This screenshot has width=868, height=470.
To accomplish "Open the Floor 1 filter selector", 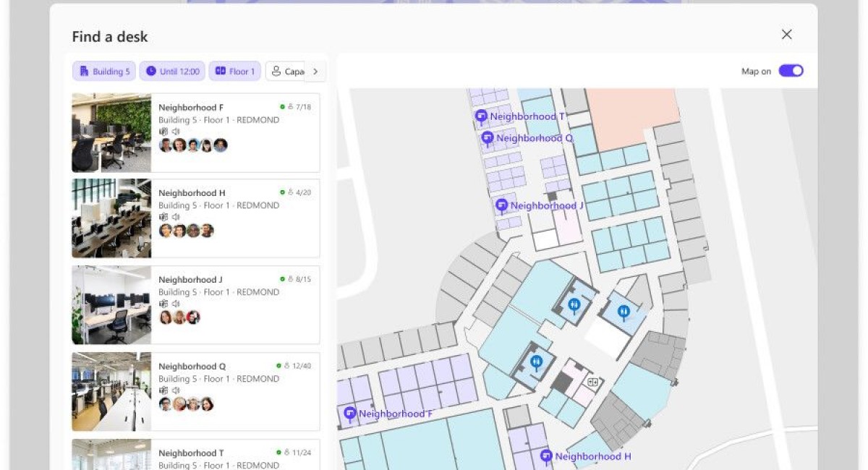I will 234,71.
